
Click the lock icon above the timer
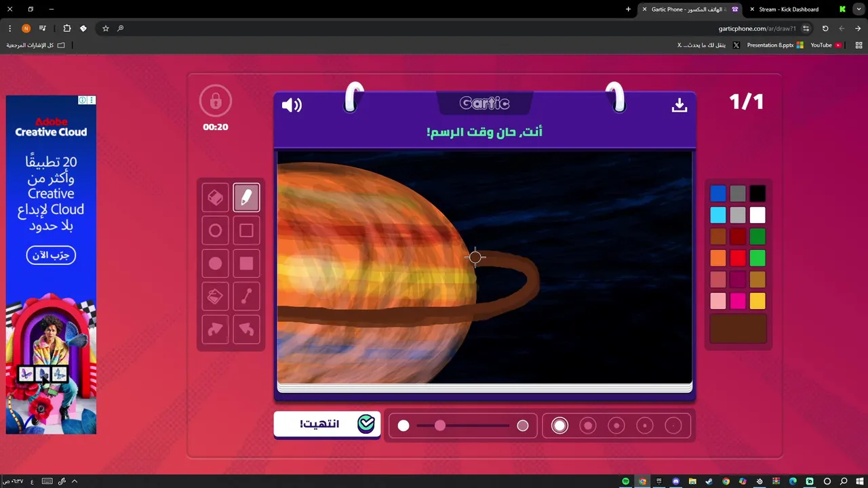[216, 102]
